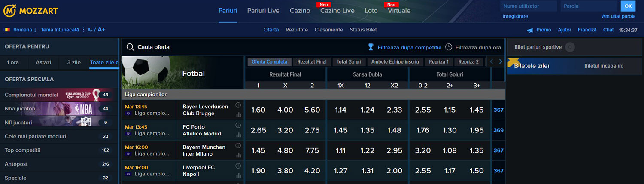Click the search magnifier icon

pyautogui.click(x=130, y=47)
